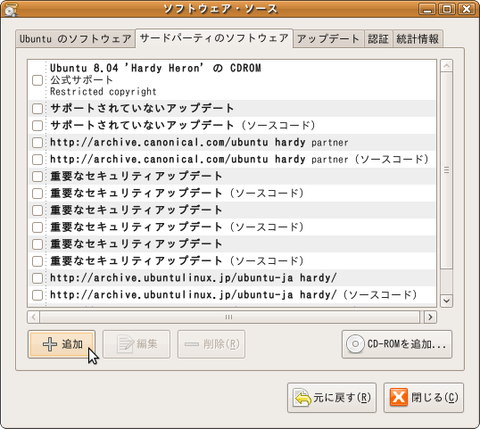Click the undo arrow icon on 元に戻す
The width and height of the screenshot is (480, 429).
click(x=302, y=398)
